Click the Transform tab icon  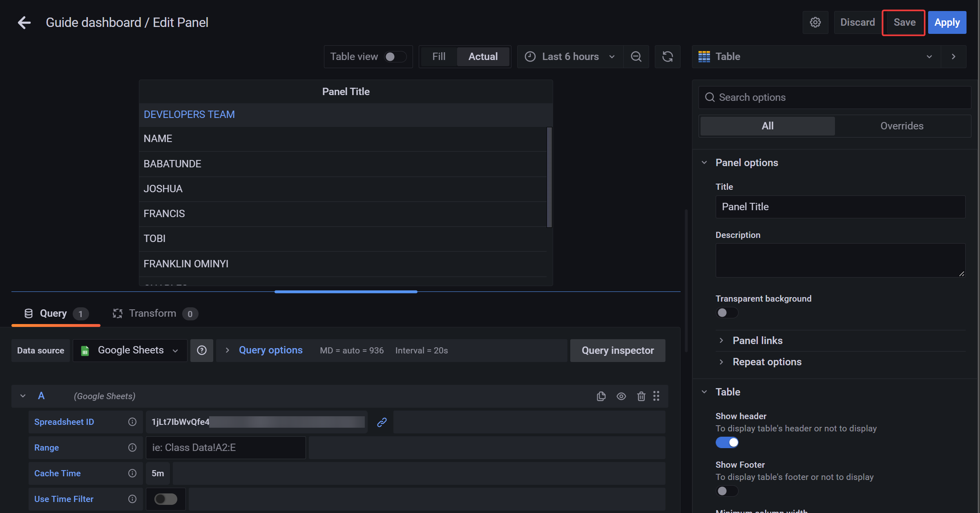[118, 313]
